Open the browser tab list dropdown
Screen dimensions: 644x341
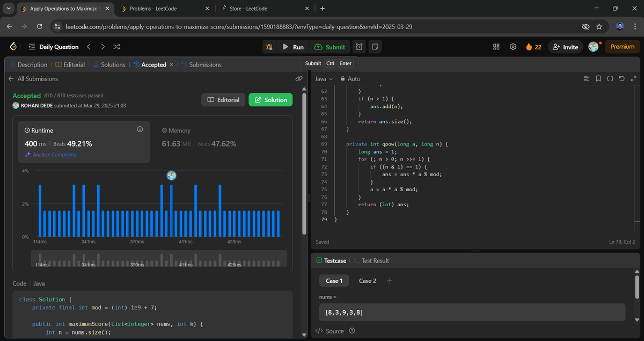9,9
